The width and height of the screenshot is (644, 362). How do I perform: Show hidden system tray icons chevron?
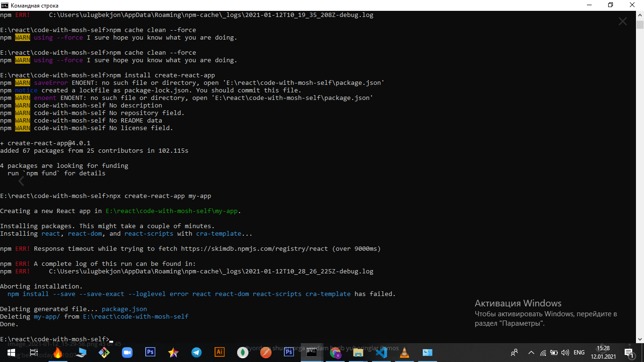[531, 353]
